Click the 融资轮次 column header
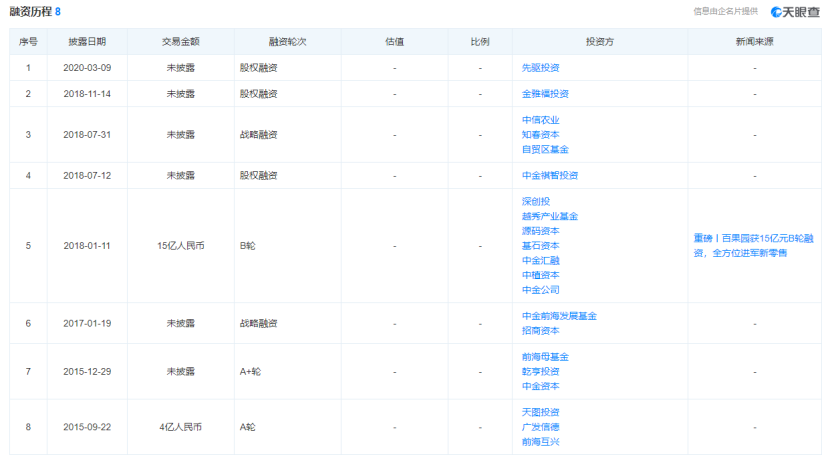The image size is (831, 461). coord(288,41)
